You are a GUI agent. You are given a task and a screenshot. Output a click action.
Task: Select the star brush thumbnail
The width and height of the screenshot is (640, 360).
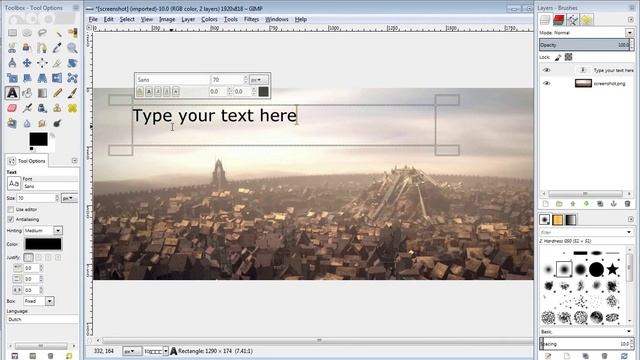(612, 269)
